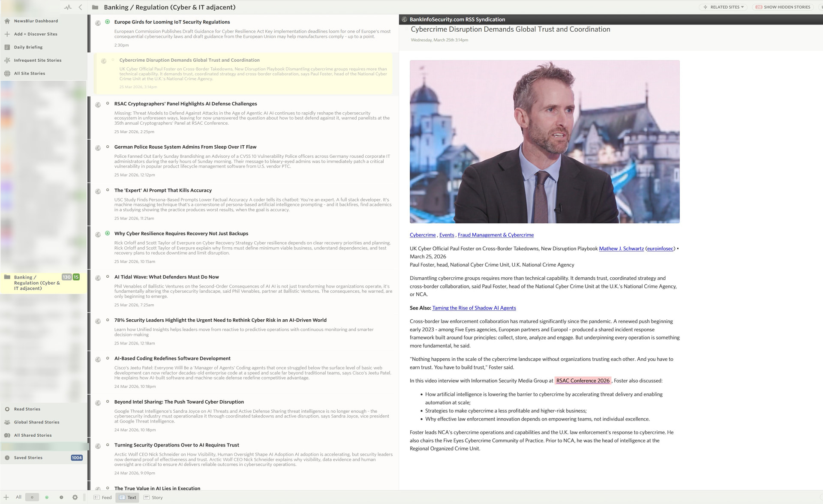
Task: Open the activity pulse icon in header
Action: pyautogui.click(x=68, y=7)
